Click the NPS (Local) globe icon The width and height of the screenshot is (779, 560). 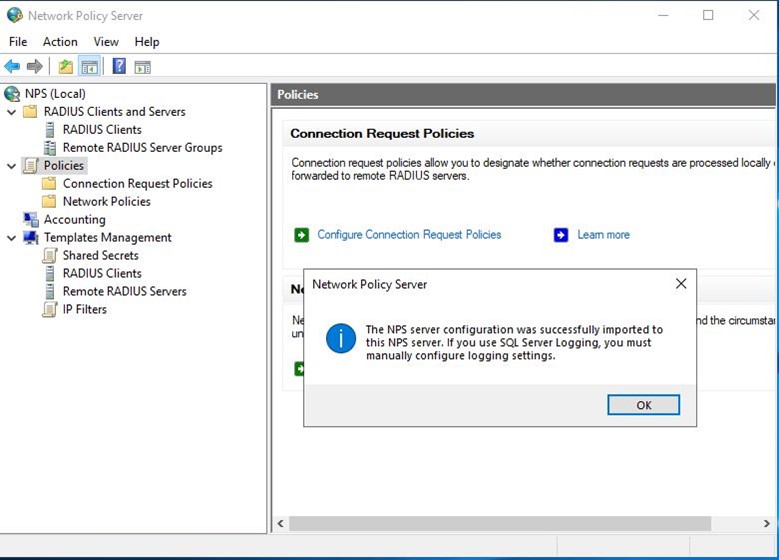[x=12, y=93]
